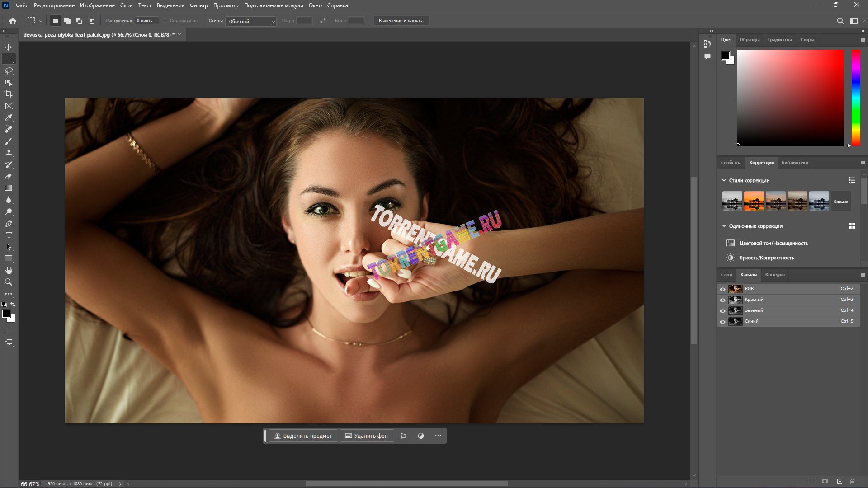The image size is (868, 488).
Task: Select the Brush tool
Action: (9, 141)
